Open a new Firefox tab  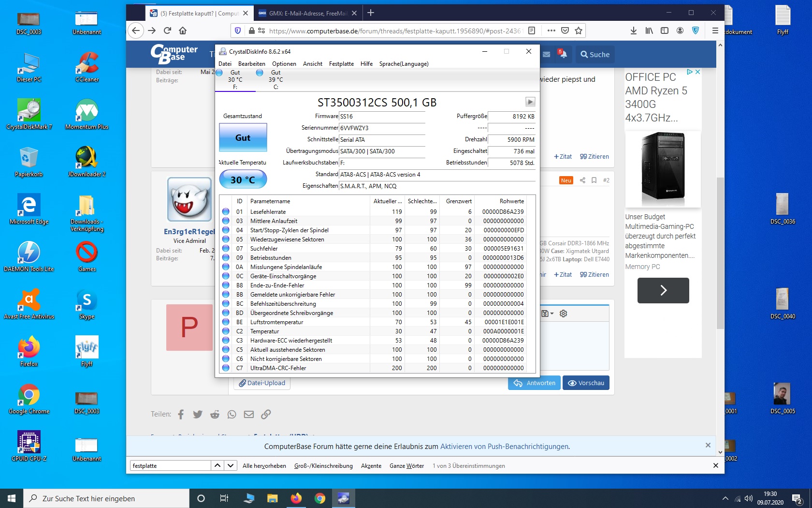coord(371,13)
